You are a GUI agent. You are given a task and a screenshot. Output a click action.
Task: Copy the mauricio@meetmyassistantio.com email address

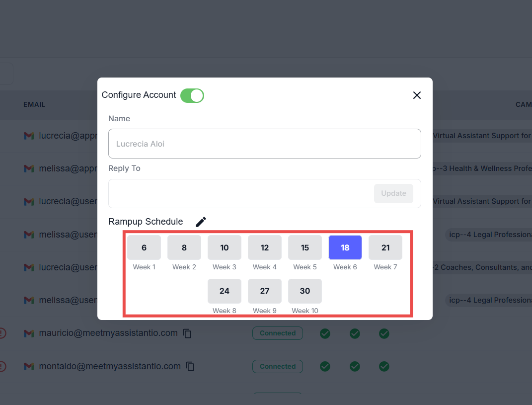[187, 333]
